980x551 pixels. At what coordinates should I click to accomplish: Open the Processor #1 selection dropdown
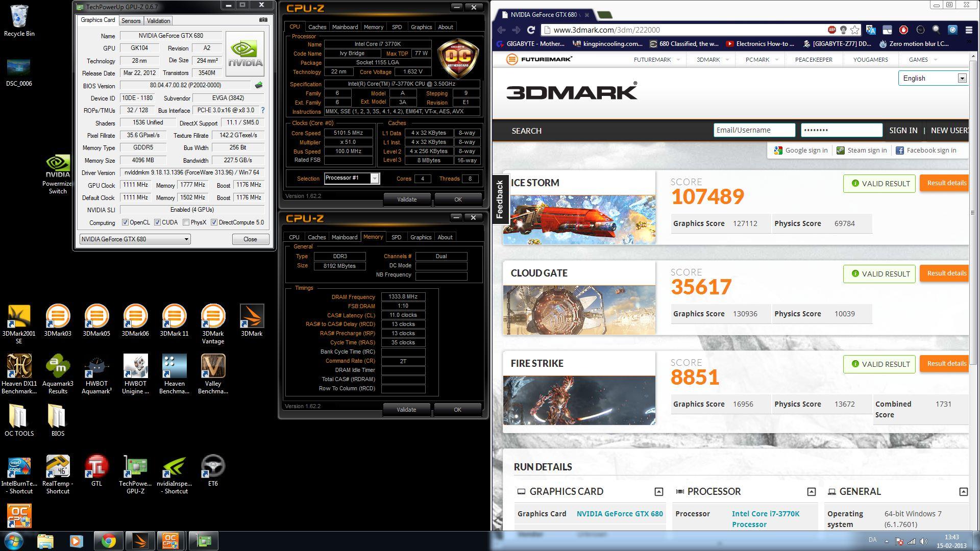point(352,178)
